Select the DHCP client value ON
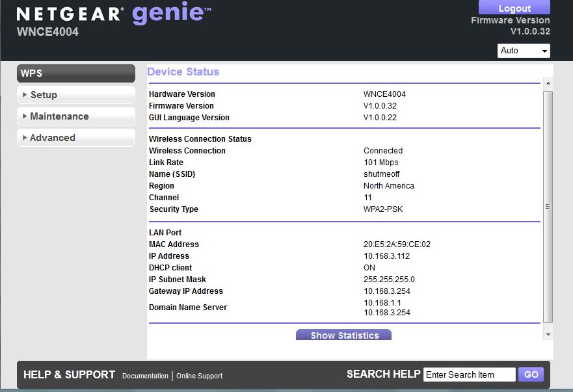Viewport: 573px width, 392px height. (x=369, y=267)
